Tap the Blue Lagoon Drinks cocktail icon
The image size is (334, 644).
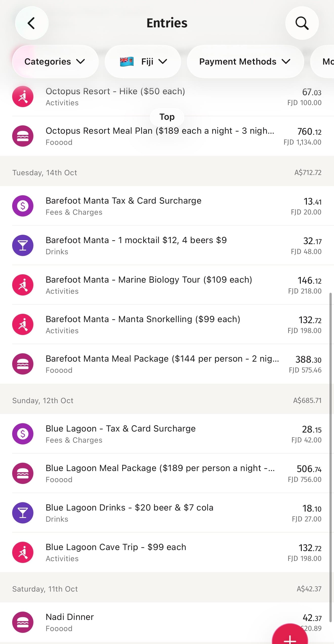pos(23,513)
